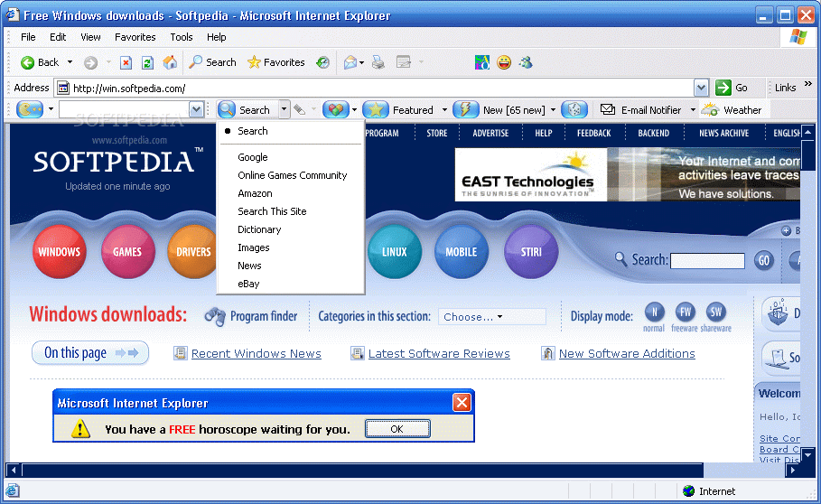
Task: Choose eBay from the search dropdown
Action: [x=248, y=284]
